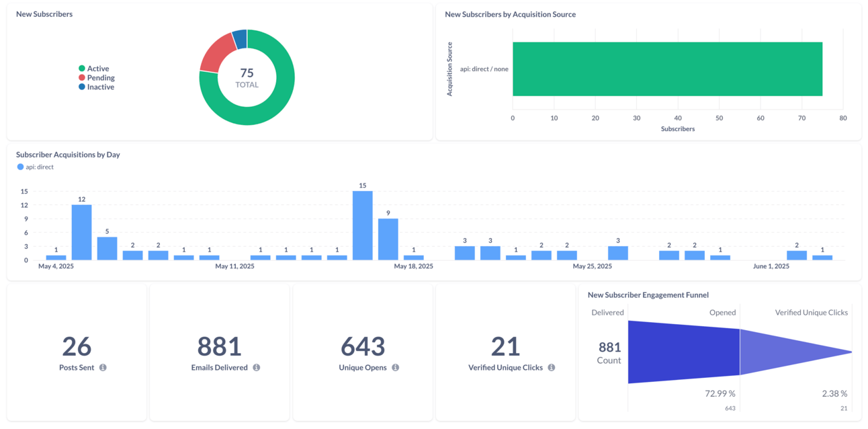Screen dimensions: 868x429
Task: Click the daily bar labeled 9
Action: [x=388, y=239]
